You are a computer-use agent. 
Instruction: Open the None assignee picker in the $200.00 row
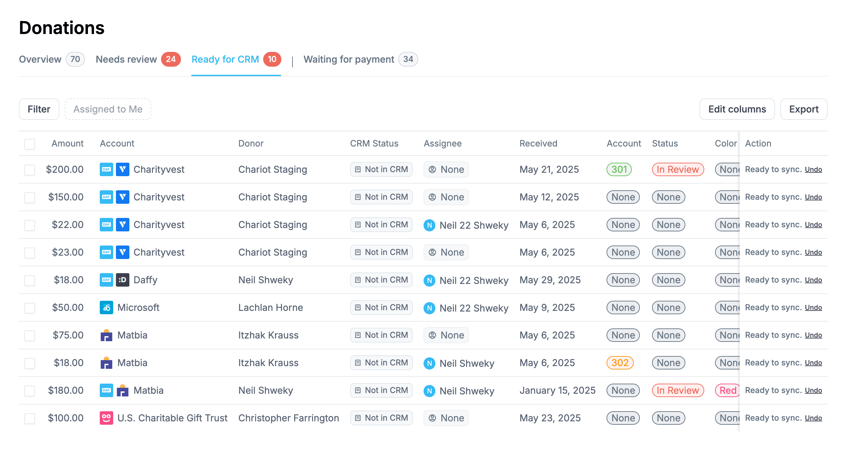[x=446, y=169]
